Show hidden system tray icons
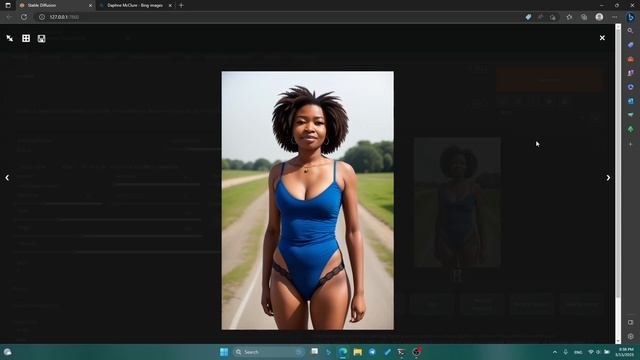 555,352
